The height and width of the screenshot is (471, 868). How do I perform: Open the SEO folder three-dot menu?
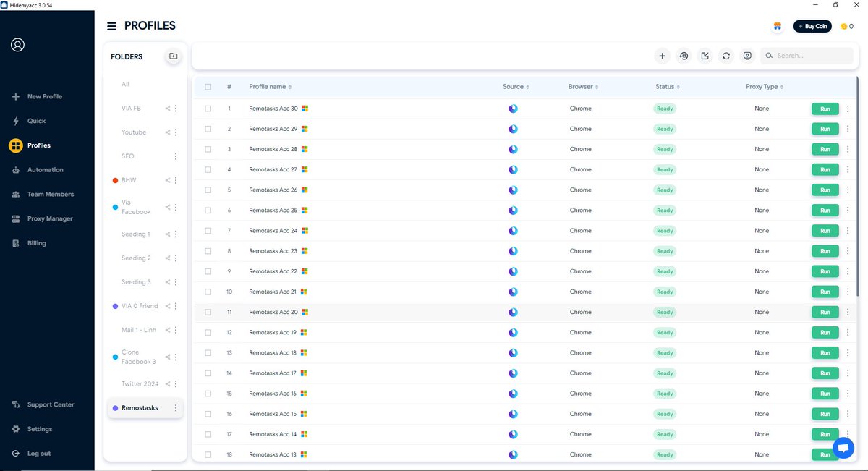176,156
